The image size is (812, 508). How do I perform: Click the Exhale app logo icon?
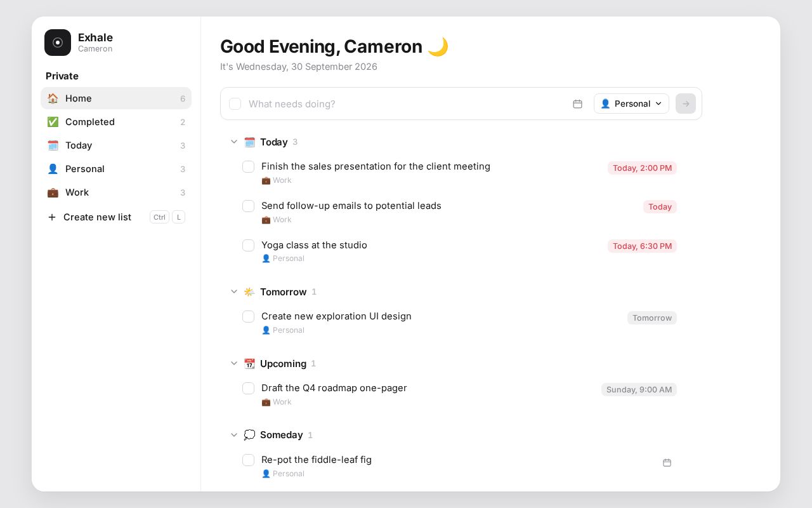[x=58, y=43]
